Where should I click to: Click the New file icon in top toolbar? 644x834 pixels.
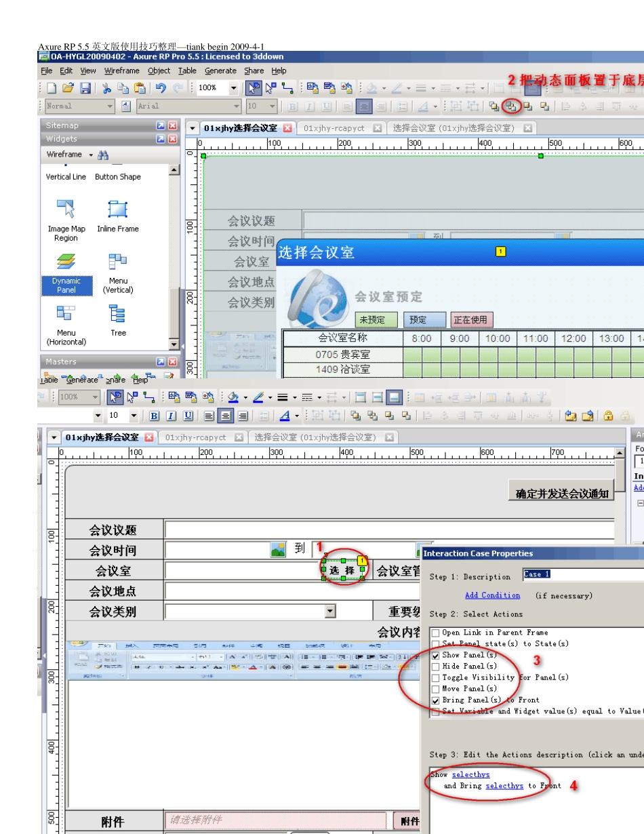(52, 87)
